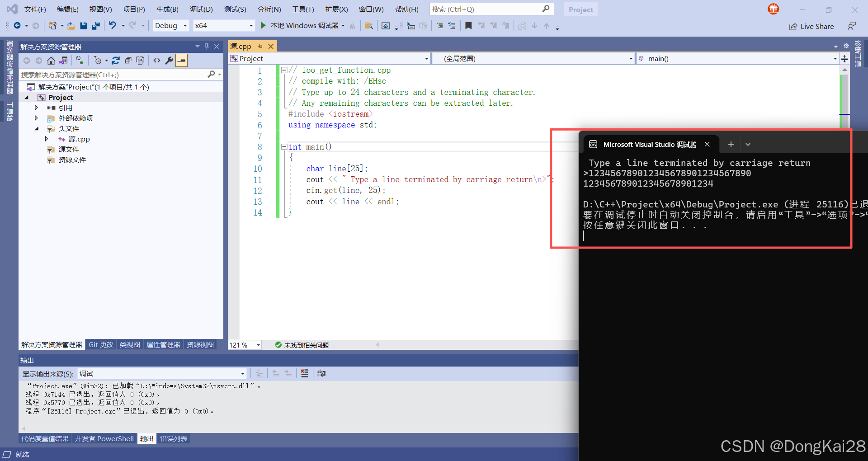This screenshot has width=868, height=461.
Task: Click the feedback person icon at top right
Action: click(x=851, y=26)
